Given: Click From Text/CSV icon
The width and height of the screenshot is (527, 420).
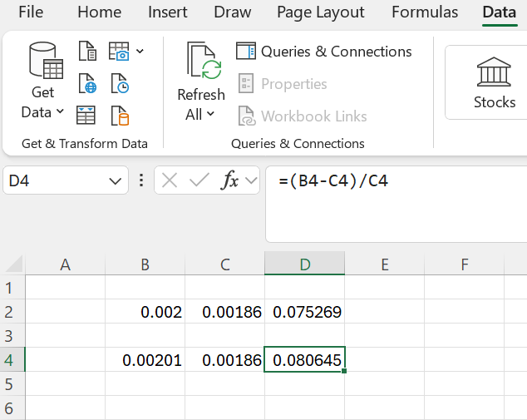Looking at the screenshot, I should (88, 51).
